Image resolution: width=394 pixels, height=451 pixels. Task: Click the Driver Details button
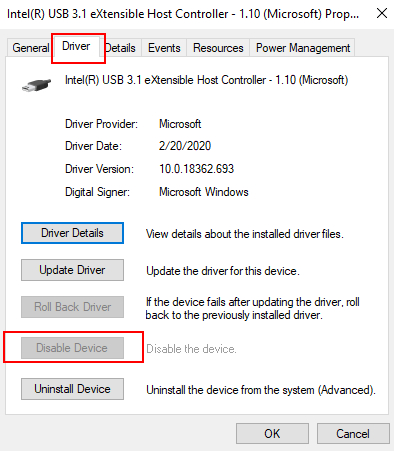[x=72, y=233]
